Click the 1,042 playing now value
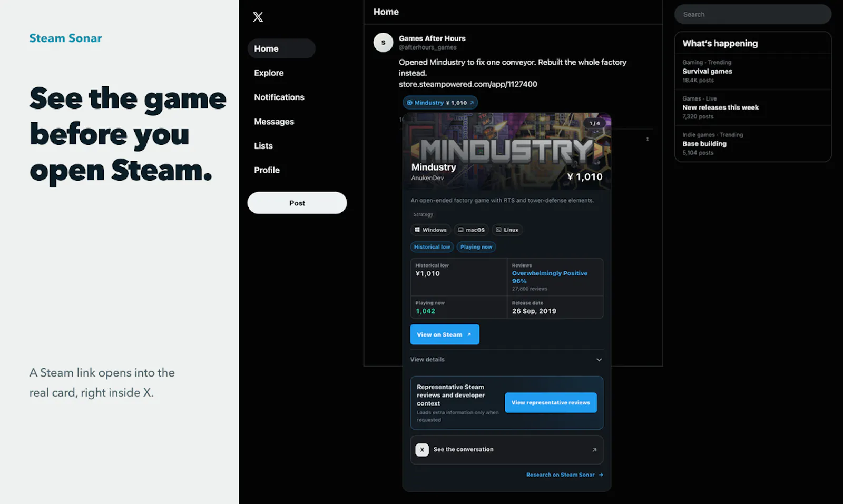 (x=425, y=311)
